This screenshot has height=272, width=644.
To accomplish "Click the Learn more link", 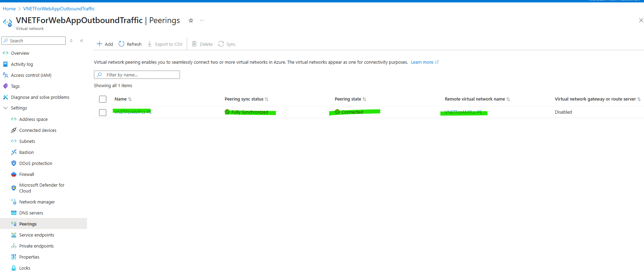I will (x=422, y=62).
